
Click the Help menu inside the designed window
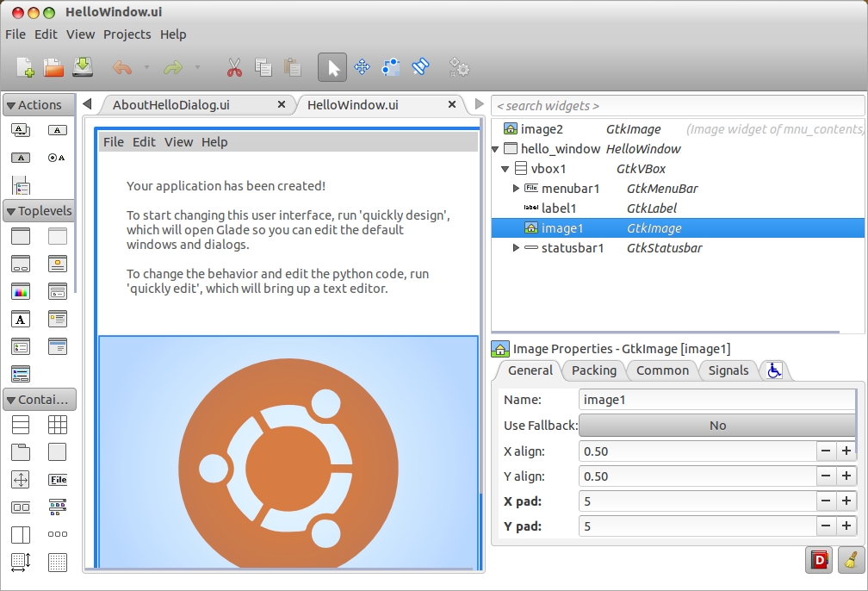pyautogui.click(x=214, y=142)
